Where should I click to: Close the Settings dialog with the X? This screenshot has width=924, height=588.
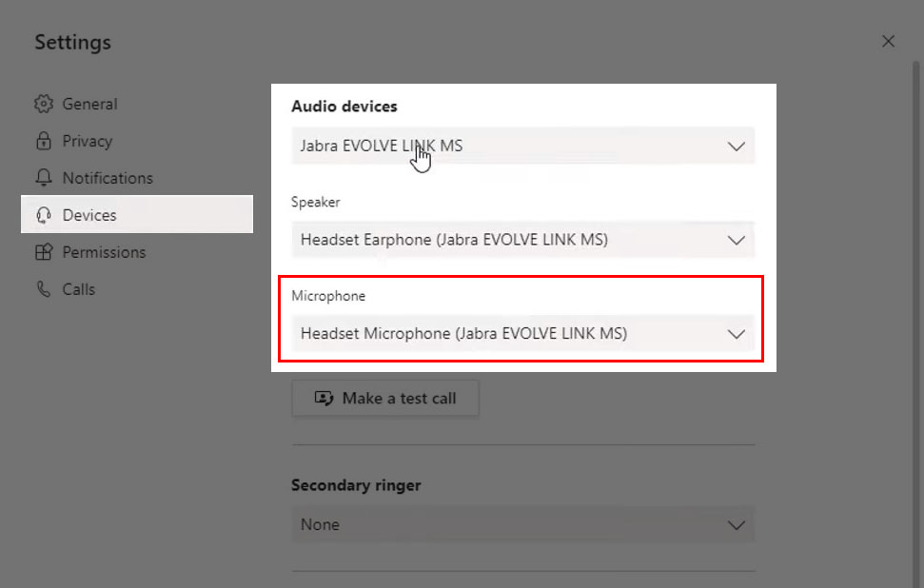(x=888, y=41)
